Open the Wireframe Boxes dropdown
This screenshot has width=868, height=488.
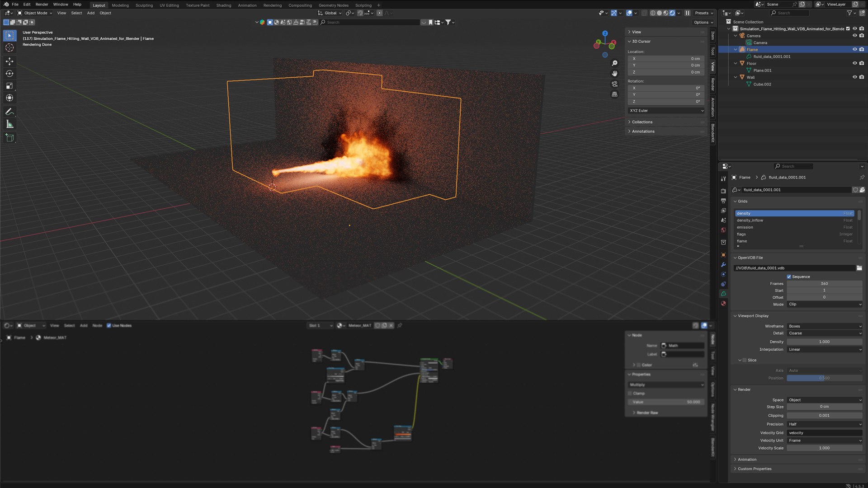point(825,326)
